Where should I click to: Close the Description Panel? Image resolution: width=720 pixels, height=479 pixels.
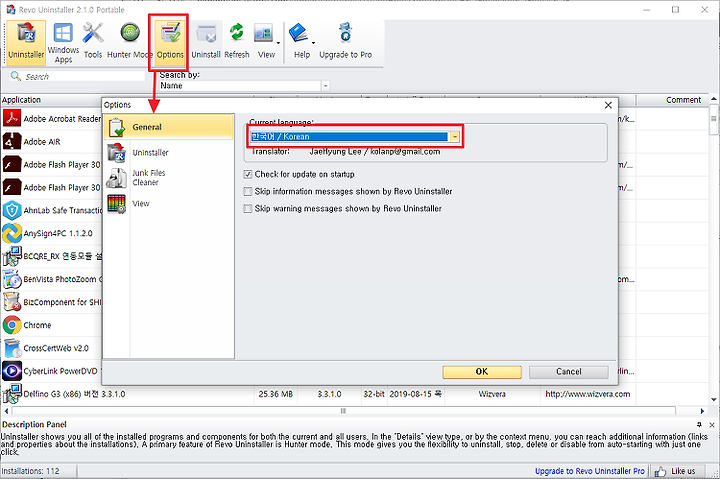712,425
